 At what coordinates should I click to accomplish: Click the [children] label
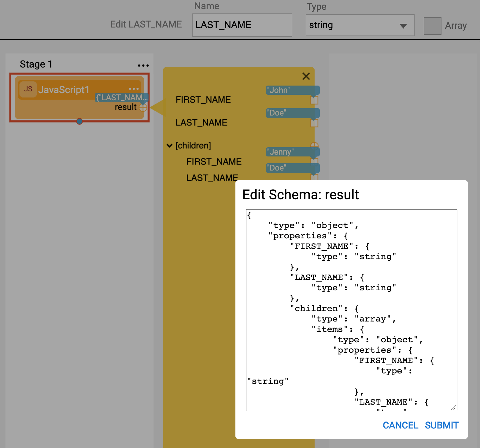click(x=193, y=145)
